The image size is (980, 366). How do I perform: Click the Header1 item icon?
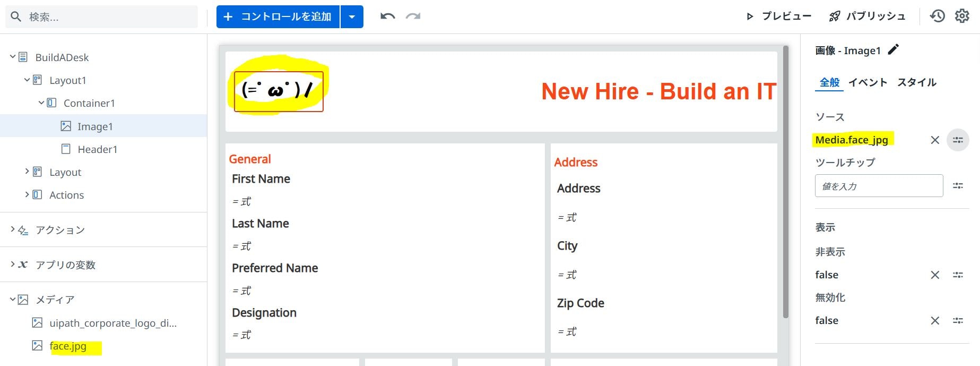pyautogui.click(x=66, y=149)
